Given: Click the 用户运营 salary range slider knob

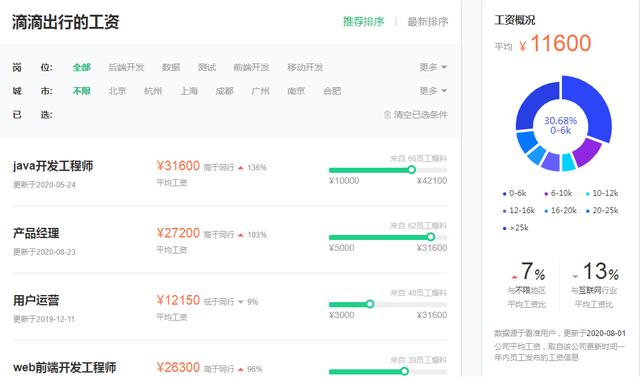Looking at the screenshot, I should coord(370,304).
